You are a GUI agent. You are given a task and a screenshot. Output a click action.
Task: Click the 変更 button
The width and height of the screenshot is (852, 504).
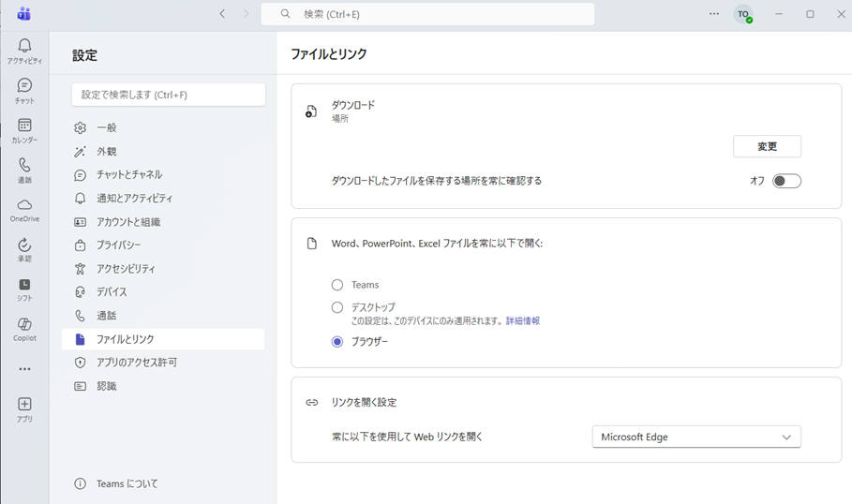(x=767, y=147)
